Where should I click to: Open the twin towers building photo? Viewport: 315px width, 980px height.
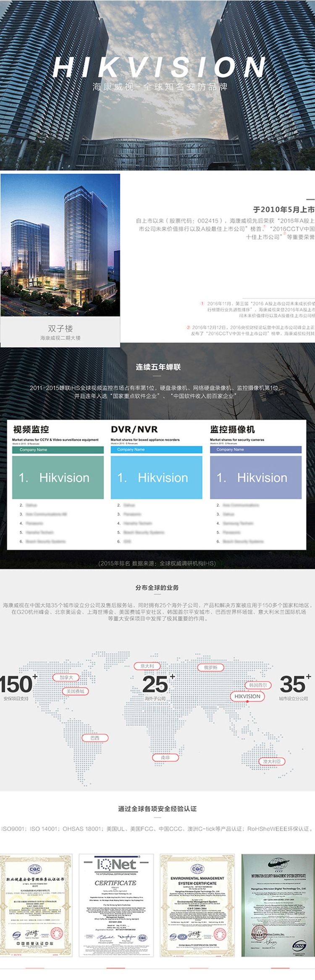click(60, 245)
